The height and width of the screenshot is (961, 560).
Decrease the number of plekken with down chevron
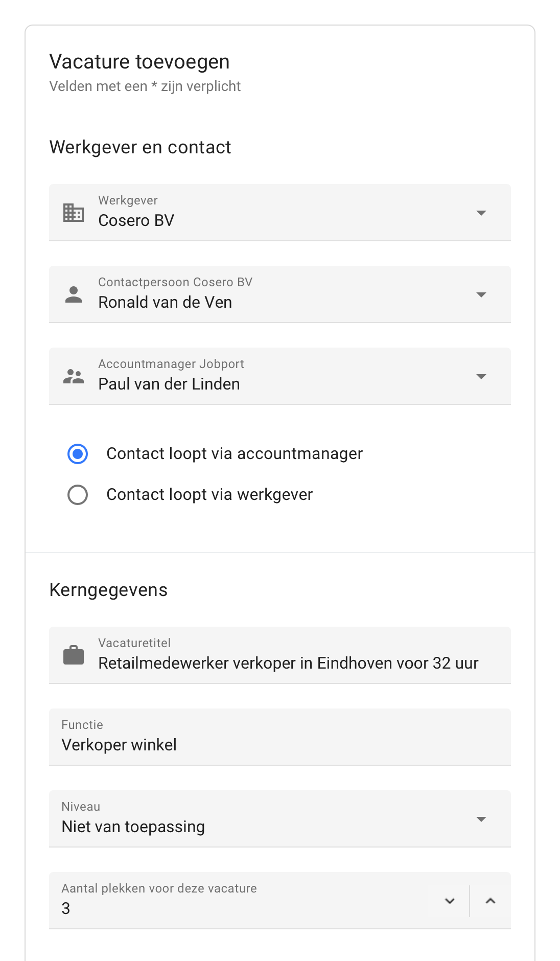click(x=450, y=901)
